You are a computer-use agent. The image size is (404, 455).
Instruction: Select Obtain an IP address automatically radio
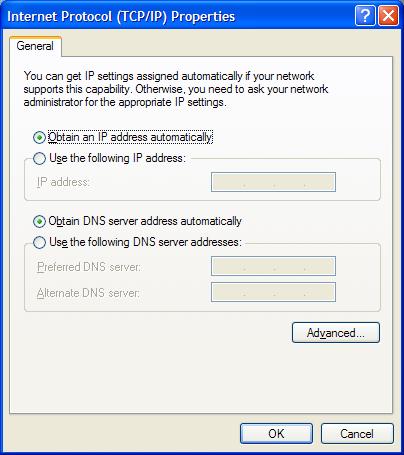coord(39,137)
